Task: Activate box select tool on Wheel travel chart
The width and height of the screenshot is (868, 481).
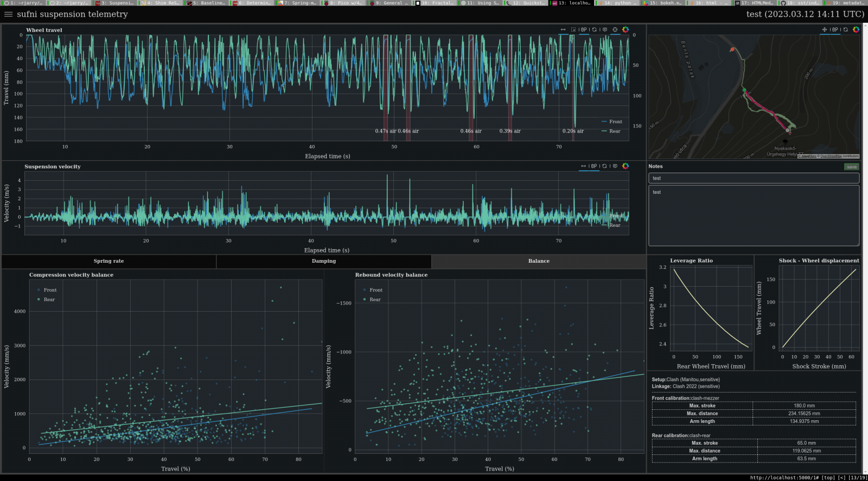Action: 573,30
